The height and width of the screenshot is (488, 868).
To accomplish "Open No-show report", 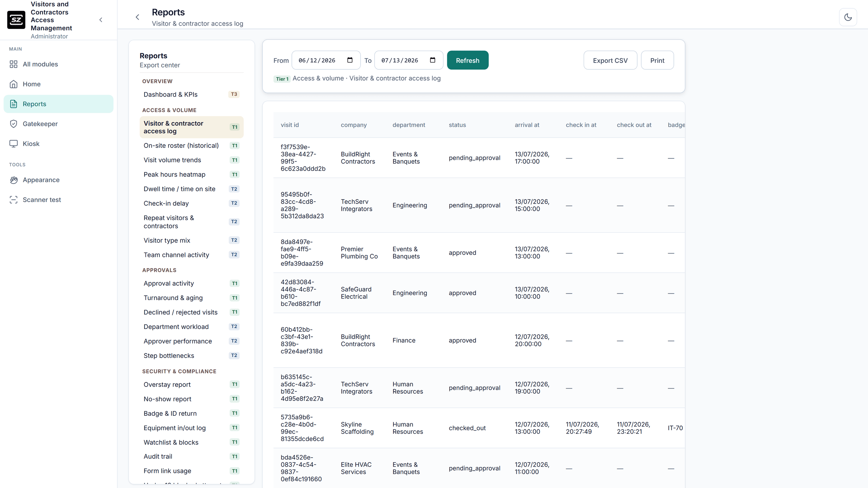I will (x=192, y=399).
